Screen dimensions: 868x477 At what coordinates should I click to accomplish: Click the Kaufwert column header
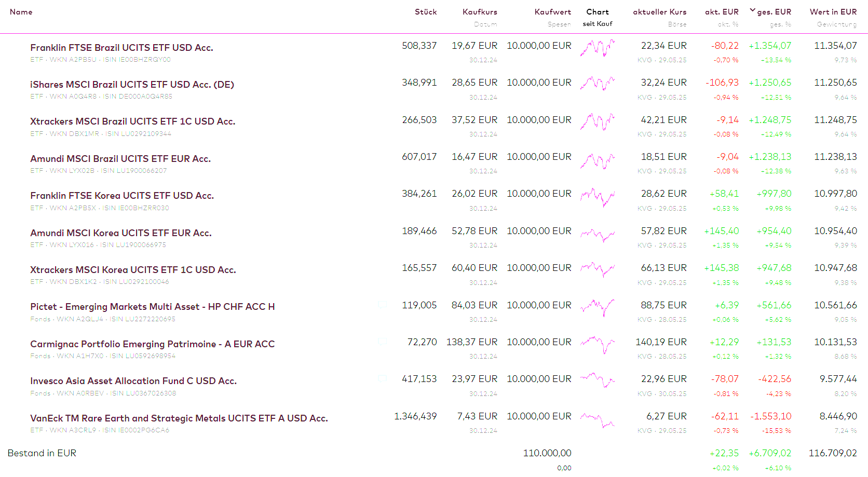tap(552, 12)
